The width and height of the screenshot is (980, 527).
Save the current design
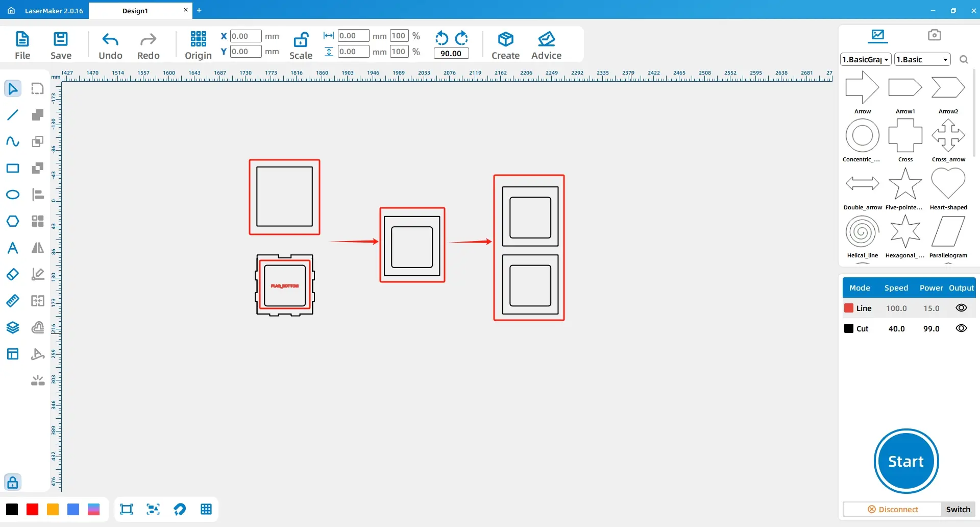point(61,45)
